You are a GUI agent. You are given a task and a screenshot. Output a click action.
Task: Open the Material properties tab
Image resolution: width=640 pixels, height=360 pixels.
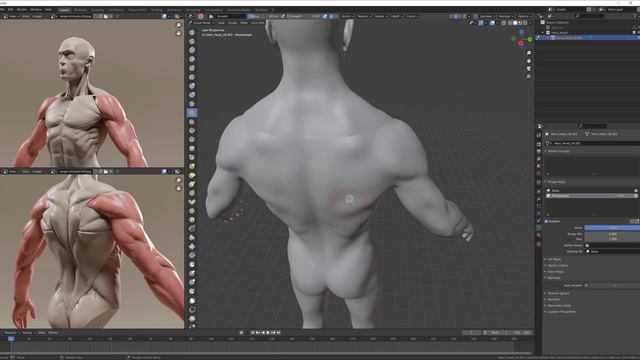click(x=539, y=235)
